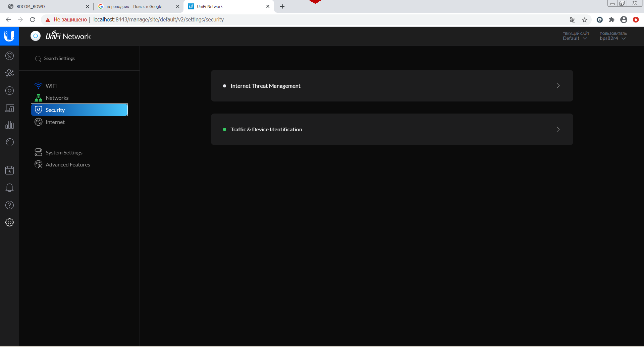644x347 pixels.
Task: Click the search magnifier icon in settings
Action: pos(38,59)
